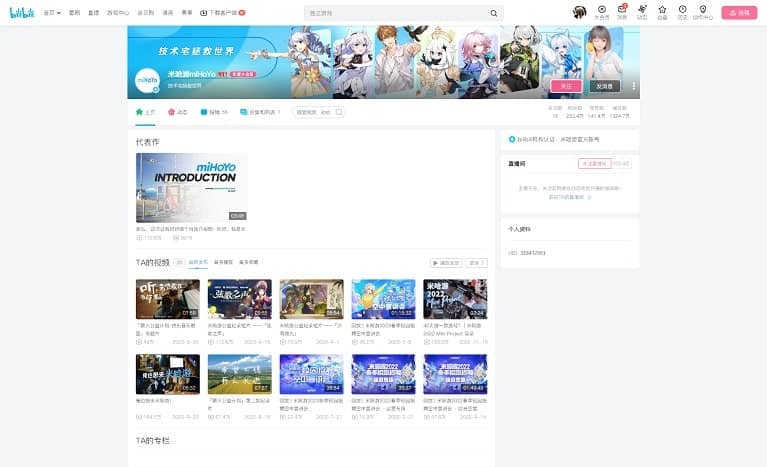Click the 获赞数 likes count stat
The width and height of the screenshot is (767, 467).
click(596, 112)
